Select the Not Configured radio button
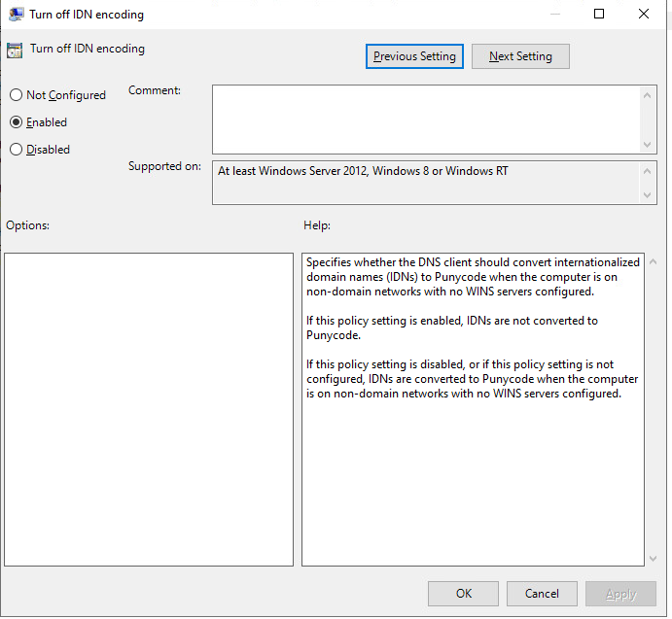The width and height of the screenshot is (672, 619). point(16,95)
